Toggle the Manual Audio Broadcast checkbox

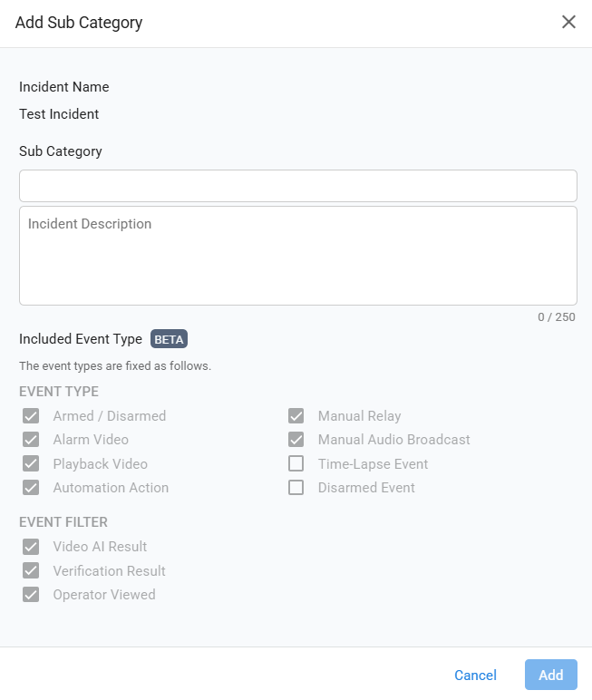(296, 440)
